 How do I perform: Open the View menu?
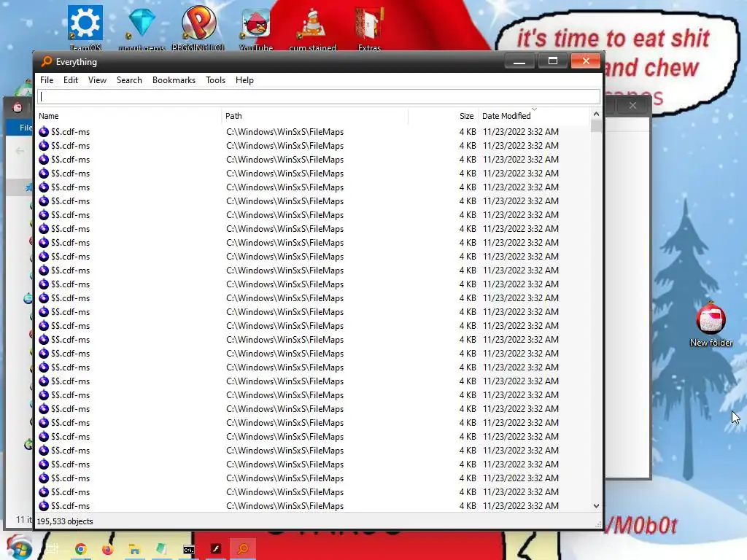(97, 80)
